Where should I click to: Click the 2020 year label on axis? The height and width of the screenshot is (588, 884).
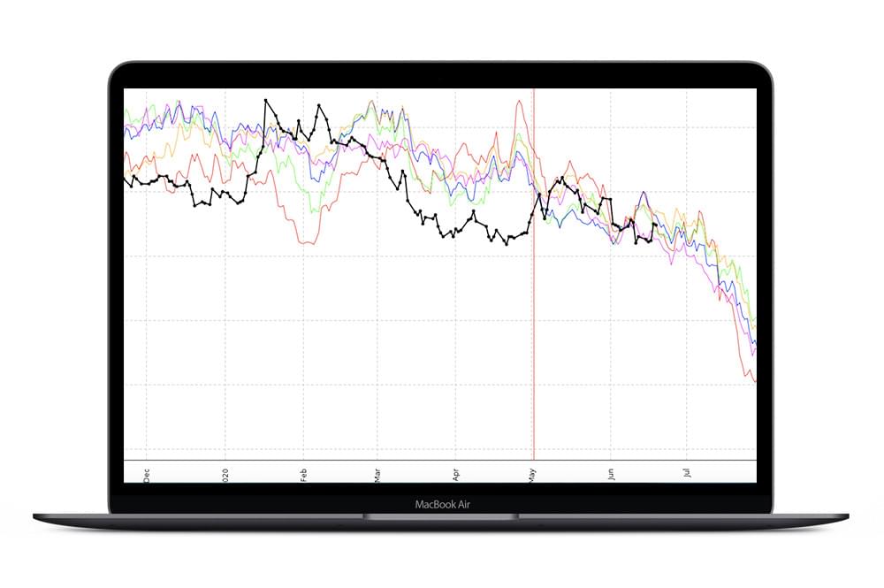[x=225, y=473]
